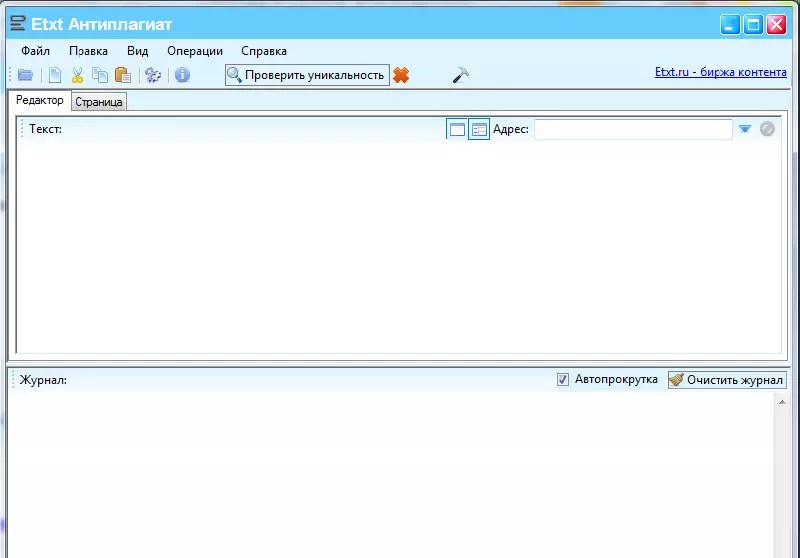Open the Правка menu
This screenshot has width=800, height=558.
(88, 51)
